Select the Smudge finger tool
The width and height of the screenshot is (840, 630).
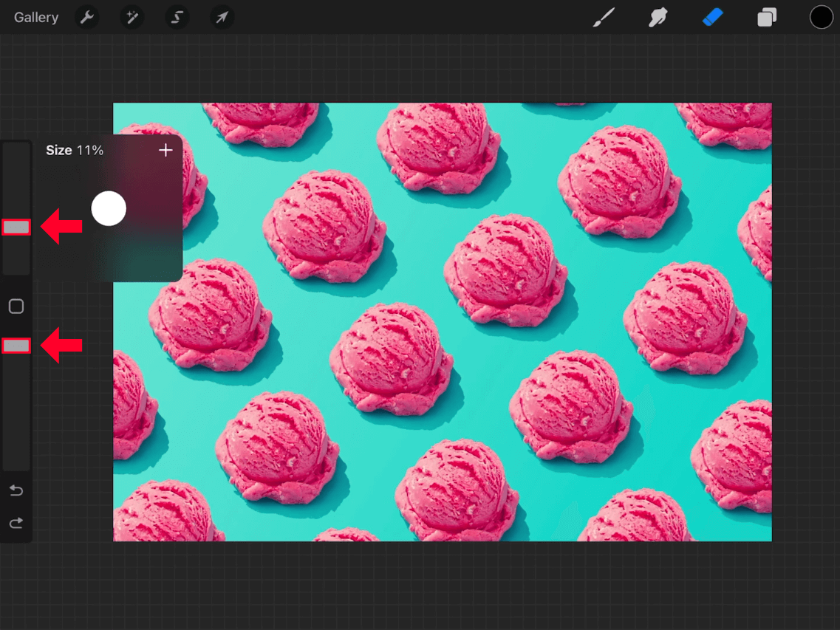pos(658,17)
